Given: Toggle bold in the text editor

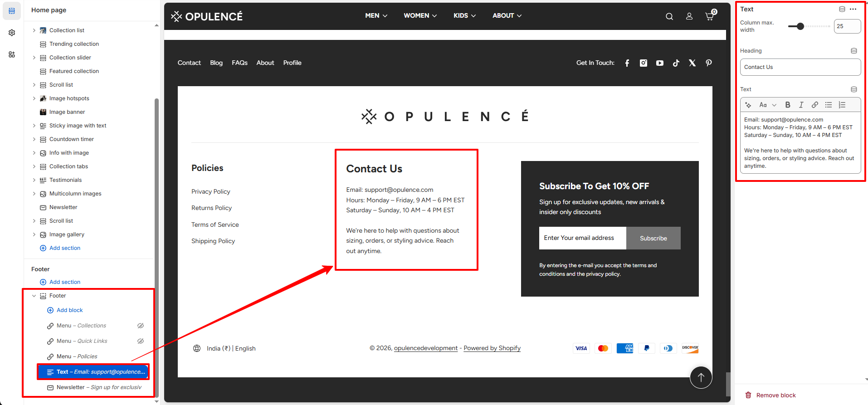Looking at the screenshot, I should (788, 105).
